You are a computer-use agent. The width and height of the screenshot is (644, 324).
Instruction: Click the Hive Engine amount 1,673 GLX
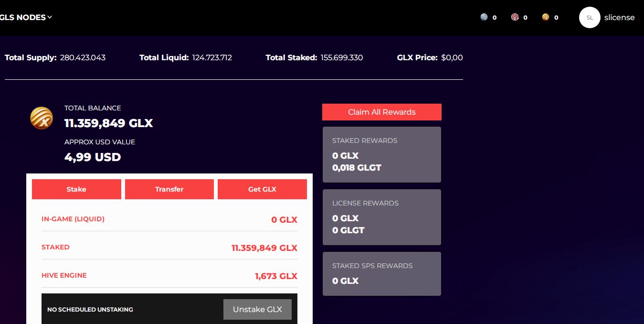coord(276,276)
